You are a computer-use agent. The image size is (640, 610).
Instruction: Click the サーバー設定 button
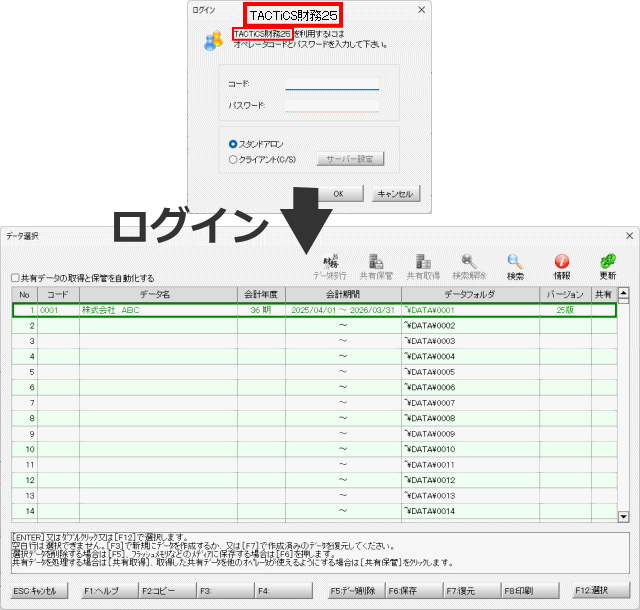[350, 159]
